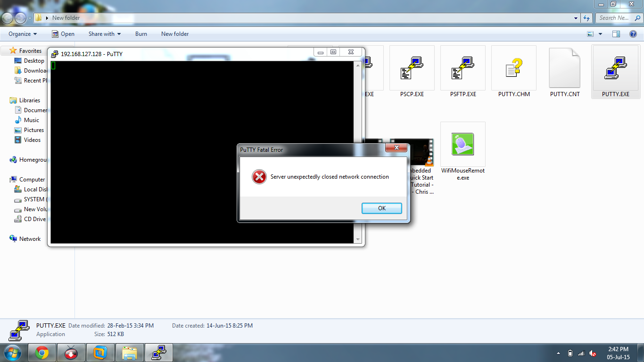The width and height of the screenshot is (644, 362).
Task: Select Homegroup in the navigation pane
Action: (29, 160)
